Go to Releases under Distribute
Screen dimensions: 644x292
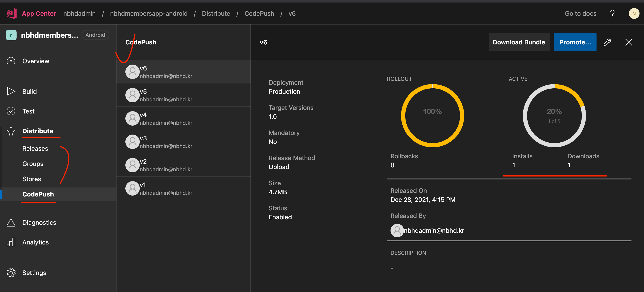click(35, 148)
